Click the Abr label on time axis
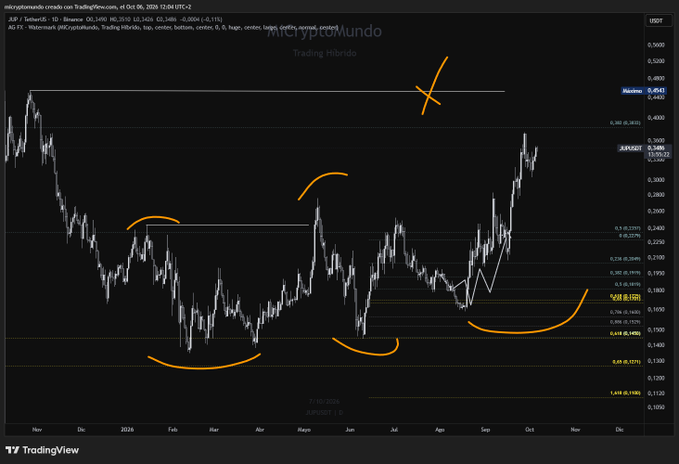679x464 pixels. tap(259, 430)
